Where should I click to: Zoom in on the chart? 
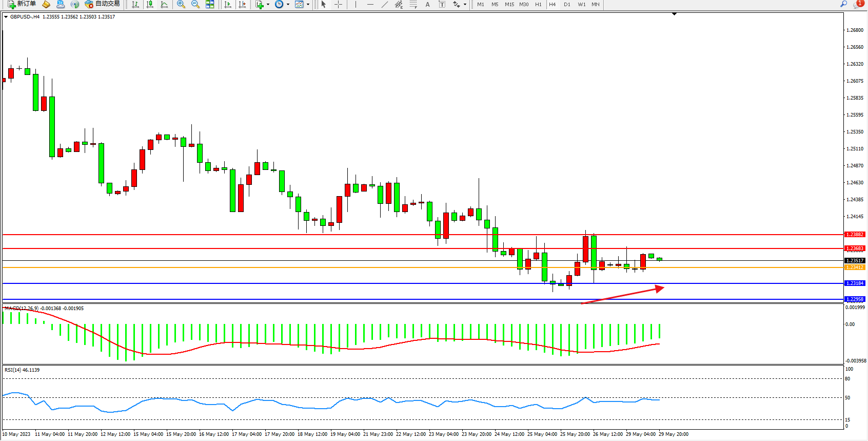pos(181,4)
